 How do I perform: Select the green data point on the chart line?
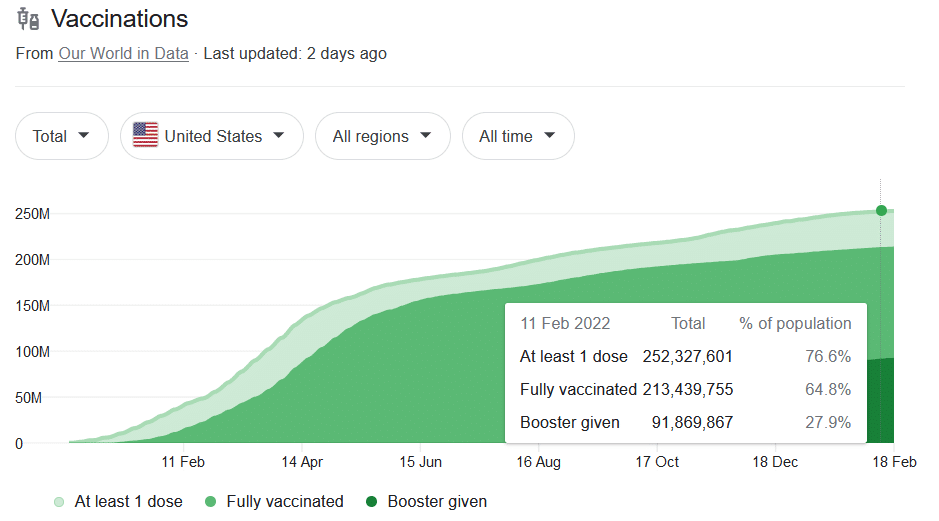tap(881, 210)
